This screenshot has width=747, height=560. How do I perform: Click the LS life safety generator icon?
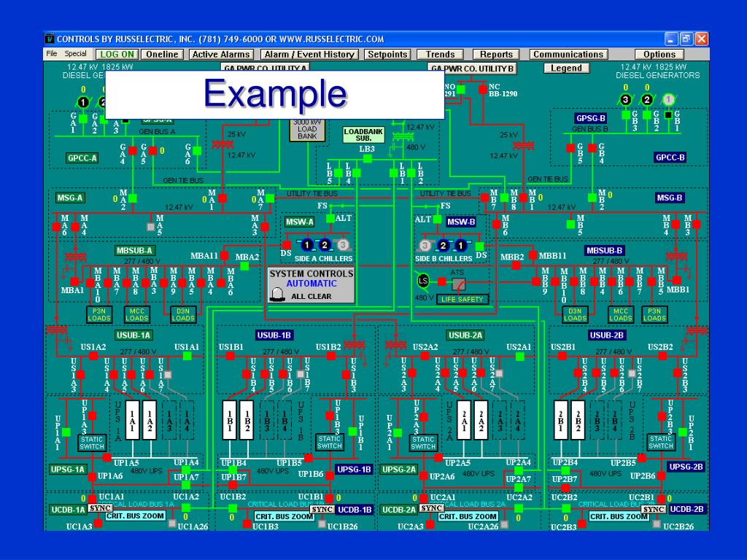(x=423, y=281)
